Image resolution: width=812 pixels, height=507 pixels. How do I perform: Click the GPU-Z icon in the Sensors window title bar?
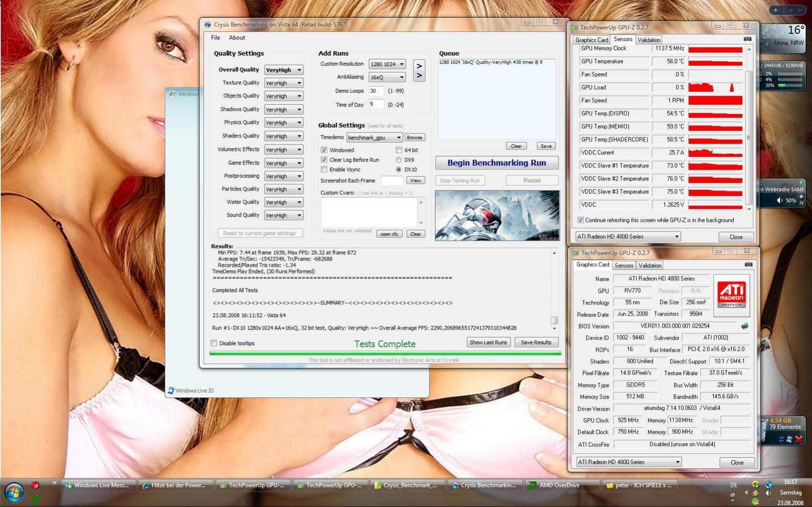click(575, 28)
